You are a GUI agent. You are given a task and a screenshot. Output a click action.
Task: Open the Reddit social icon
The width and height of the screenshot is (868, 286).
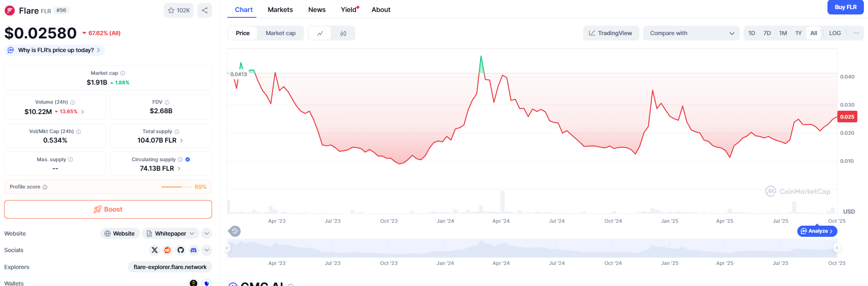(x=167, y=250)
